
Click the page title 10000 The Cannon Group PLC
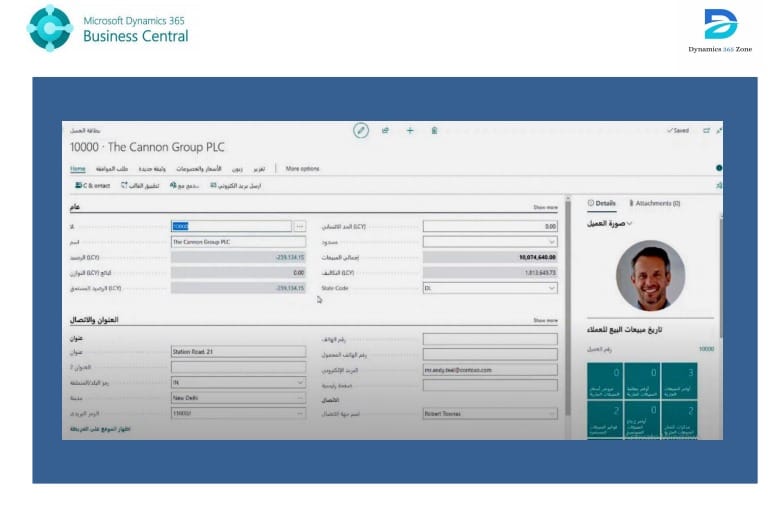click(147, 147)
